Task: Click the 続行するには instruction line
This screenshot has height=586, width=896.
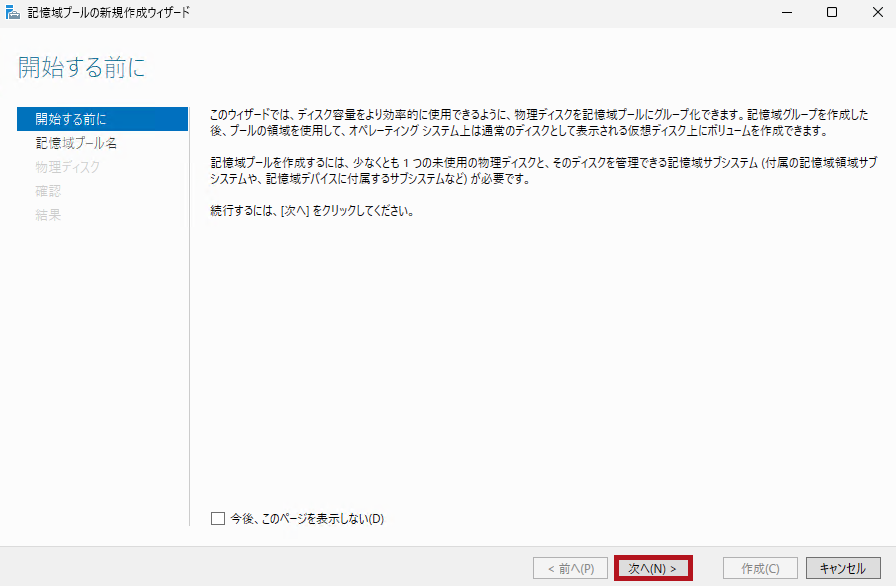Action: tap(312, 212)
